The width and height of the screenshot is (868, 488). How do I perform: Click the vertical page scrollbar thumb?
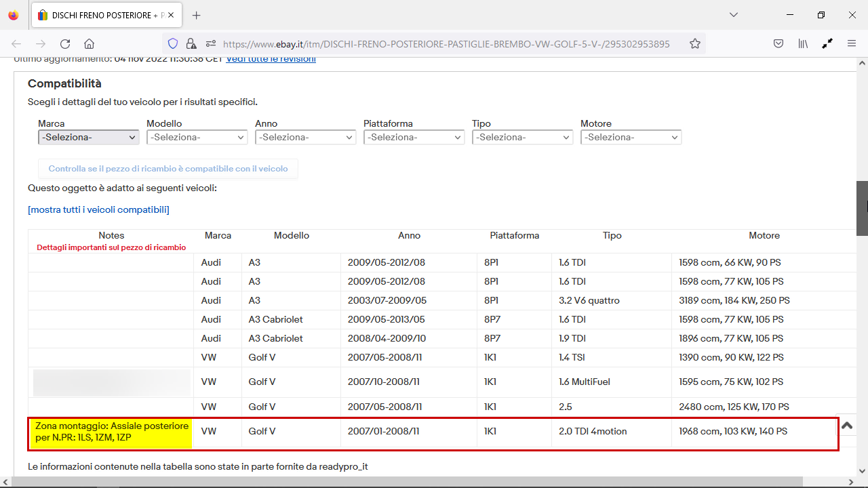tap(862, 208)
